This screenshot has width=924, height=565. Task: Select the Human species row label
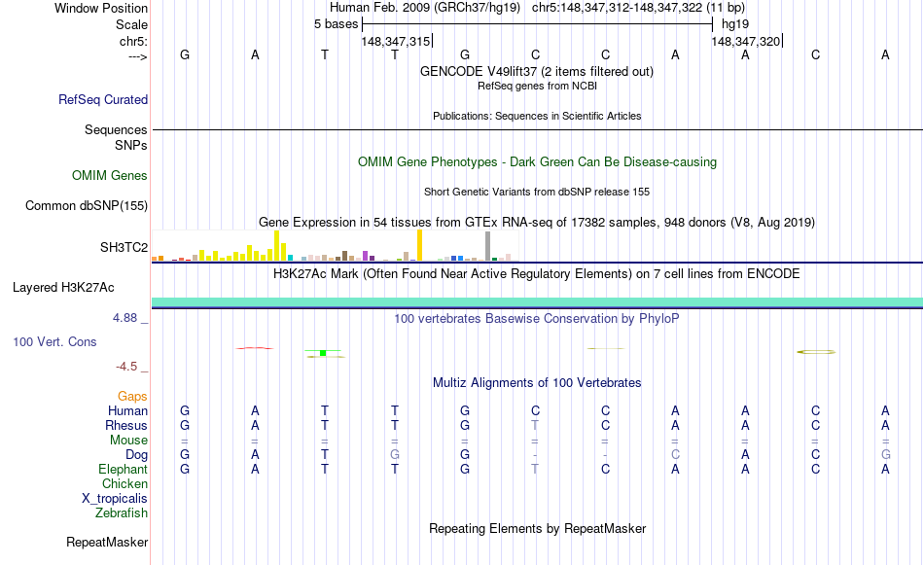127,410
